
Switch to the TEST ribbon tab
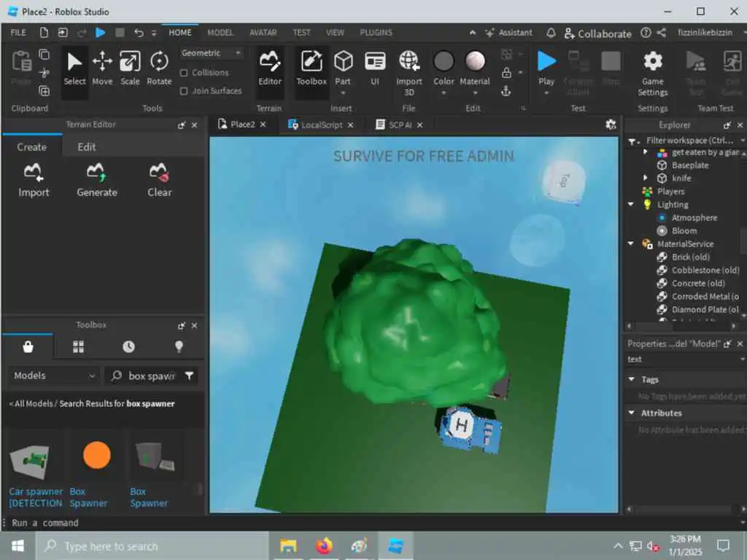click(x=301, y=32)
